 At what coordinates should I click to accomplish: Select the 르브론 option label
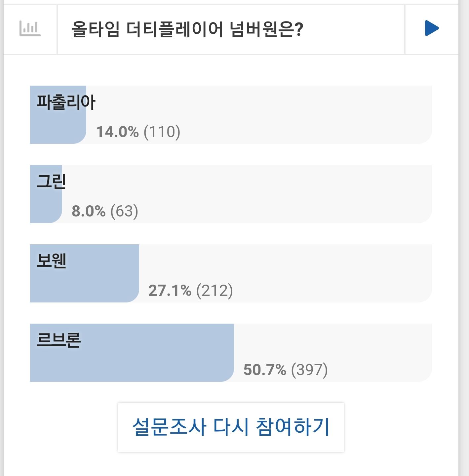point(59,340)
